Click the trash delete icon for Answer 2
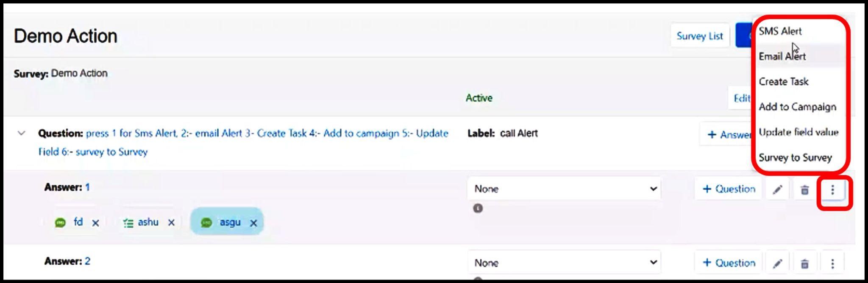The height and width of the screenshot is (283, 868). pyautogui.click(x=804, y=264)
